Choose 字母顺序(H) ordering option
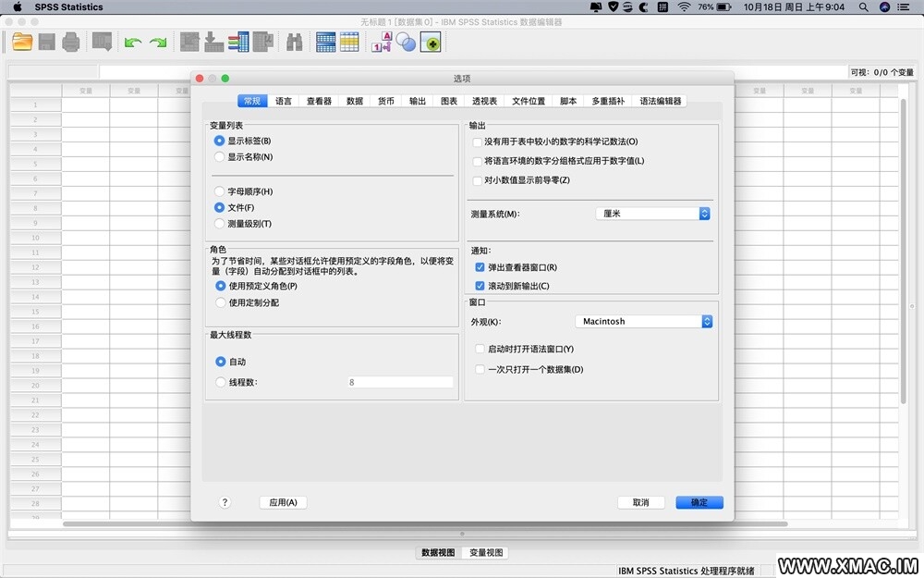The height and width of the screenshot is (578, 924). pos(219,191)
